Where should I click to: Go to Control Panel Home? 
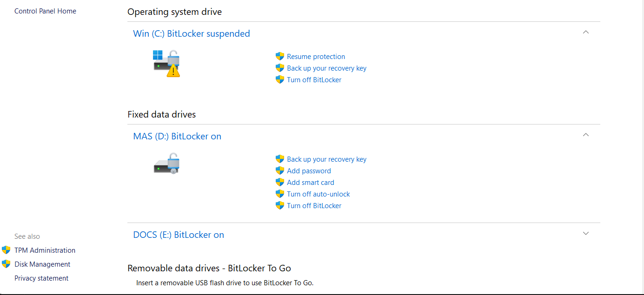[45, 11]
